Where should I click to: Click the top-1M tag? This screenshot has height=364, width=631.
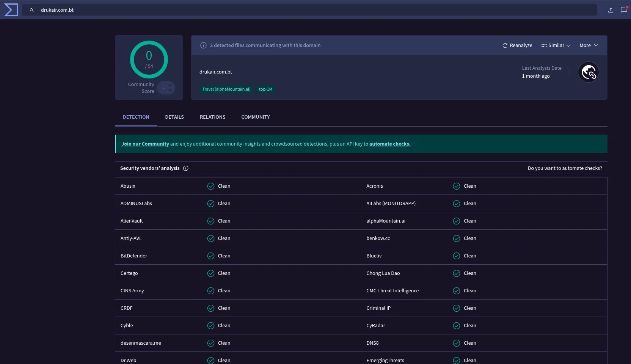[265, 89]
